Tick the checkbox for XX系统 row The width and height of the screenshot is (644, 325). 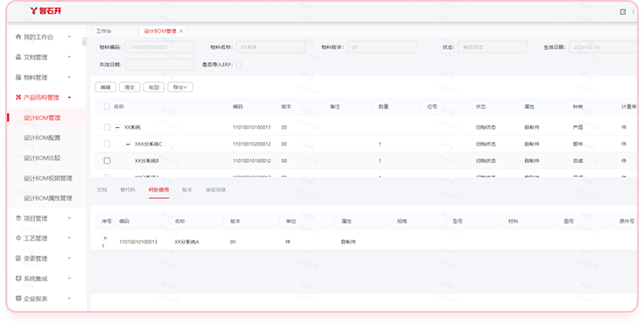[x=107, y=127]
